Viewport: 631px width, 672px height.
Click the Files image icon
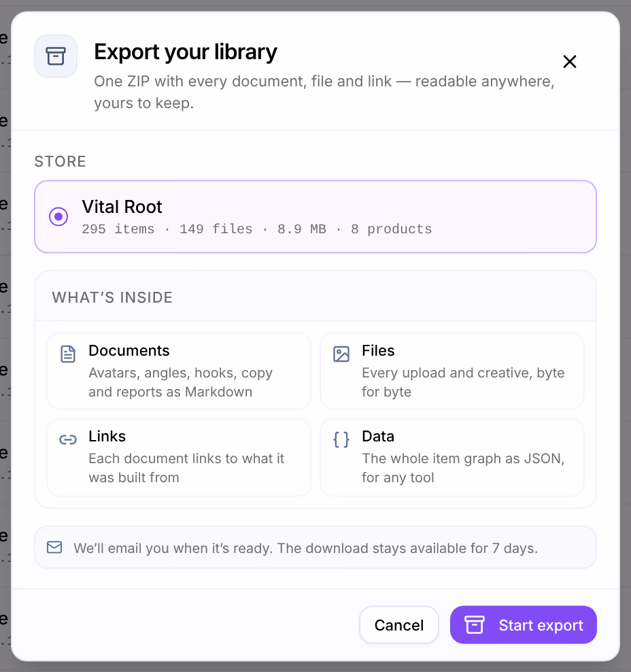[341, 354]
